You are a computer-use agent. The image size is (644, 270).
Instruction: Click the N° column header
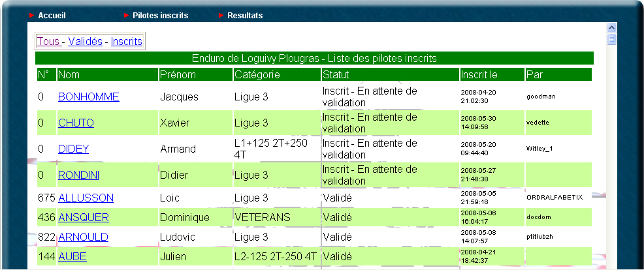46,75
